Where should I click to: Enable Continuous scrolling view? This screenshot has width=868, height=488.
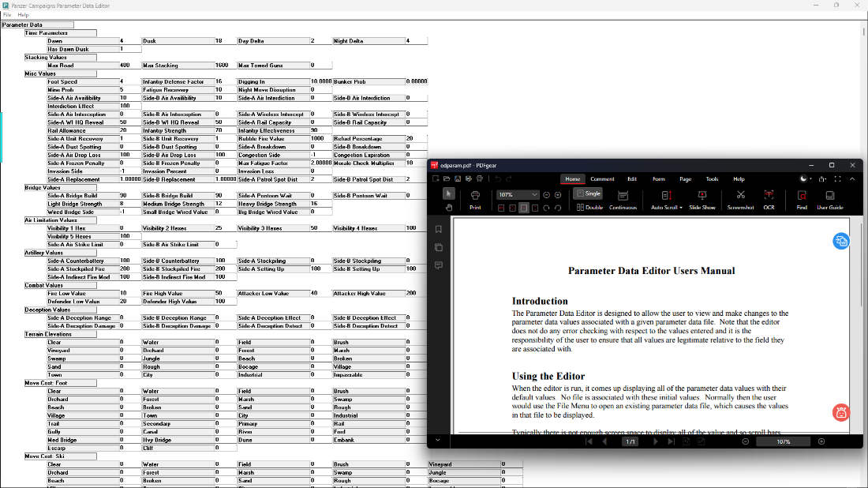tap(623, 200)
